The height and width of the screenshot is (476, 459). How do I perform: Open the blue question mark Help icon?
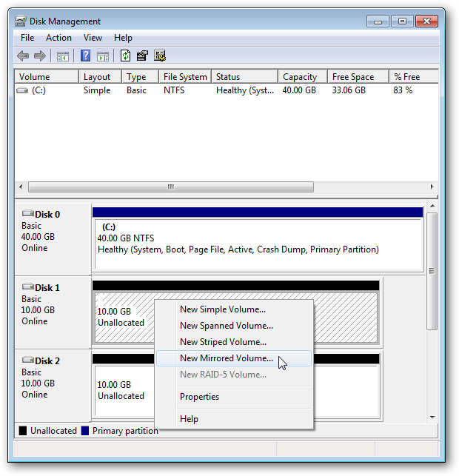pos(86,56)
